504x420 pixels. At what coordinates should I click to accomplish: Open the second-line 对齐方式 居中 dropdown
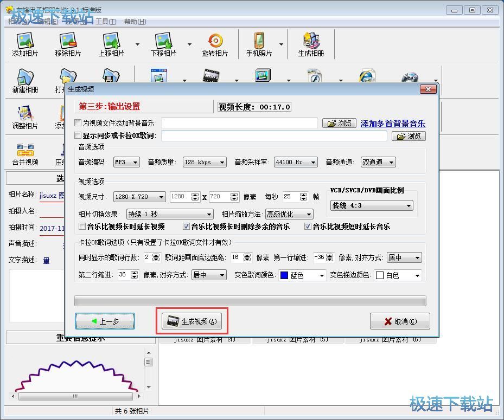coord(209,275)
